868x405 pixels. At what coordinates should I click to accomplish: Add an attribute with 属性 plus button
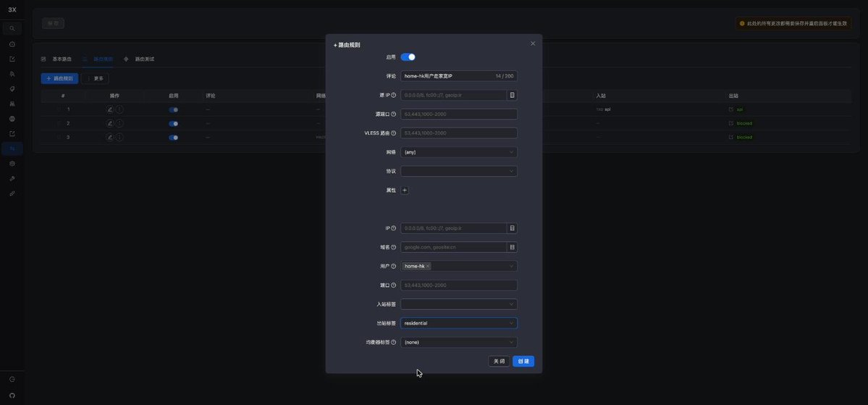[405, 190]
